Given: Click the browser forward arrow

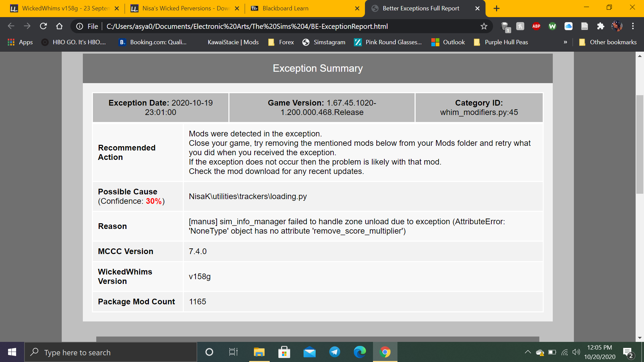Looking at the screenshot, I should (x=27, y=26).
